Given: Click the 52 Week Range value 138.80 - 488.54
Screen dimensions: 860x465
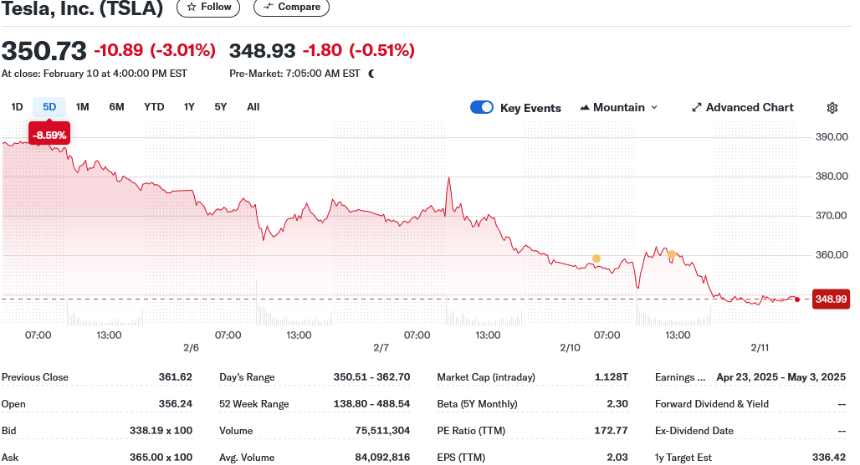Looking at the screenshot, I should [371, 404].
